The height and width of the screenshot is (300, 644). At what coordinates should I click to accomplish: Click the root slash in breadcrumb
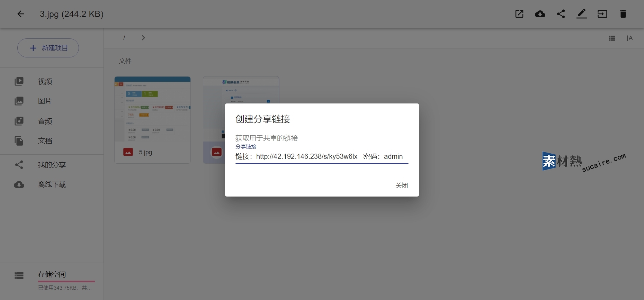tap(124, 38)
